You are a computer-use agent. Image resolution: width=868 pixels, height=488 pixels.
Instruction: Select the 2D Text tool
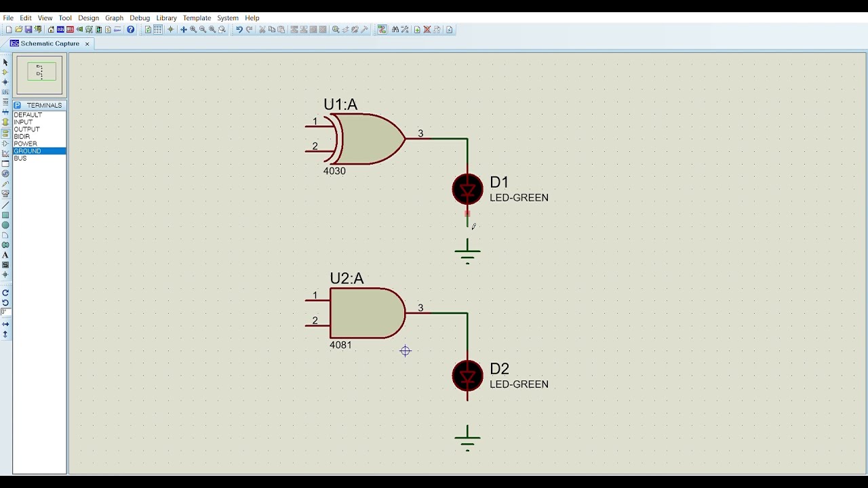pyautogui.click(x=5, y=254)
